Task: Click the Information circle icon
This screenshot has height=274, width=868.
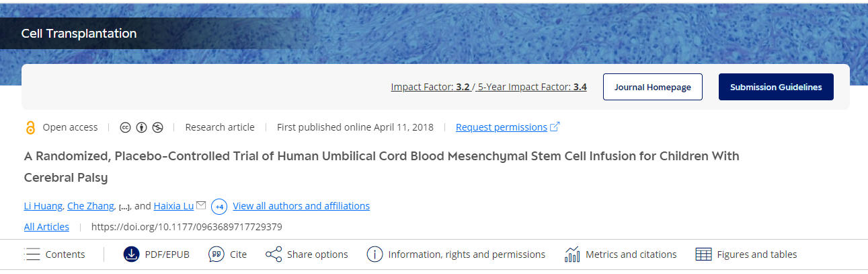Action: 374,254
